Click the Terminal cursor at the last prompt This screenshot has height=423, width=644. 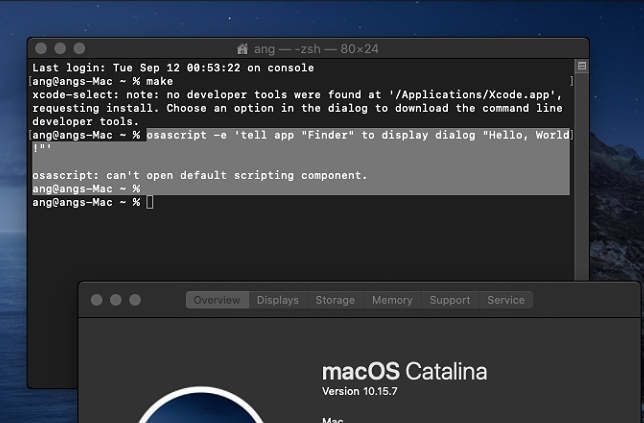click(150, 202)
